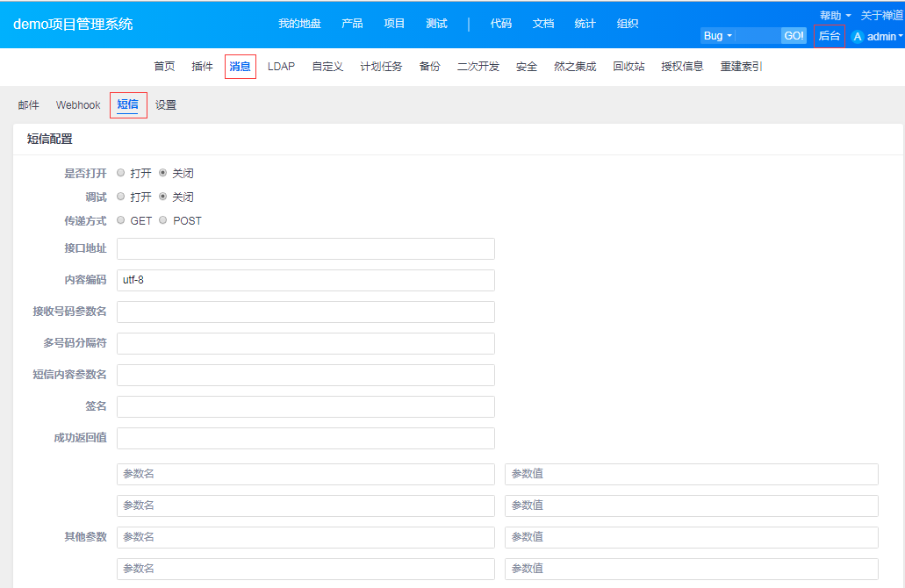Open LDAP in admin menu
The width and height of the screenshot is (905, 588).
(x=281, y=67)
